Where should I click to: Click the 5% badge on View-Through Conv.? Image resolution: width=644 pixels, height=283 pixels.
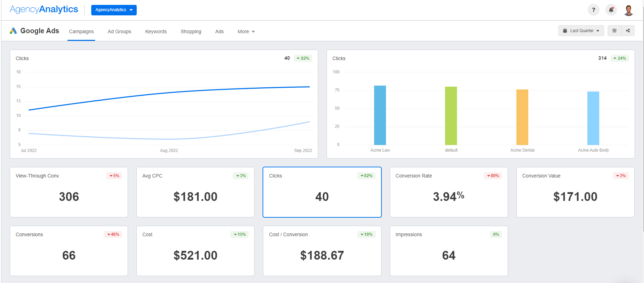(x=114, y=176)
